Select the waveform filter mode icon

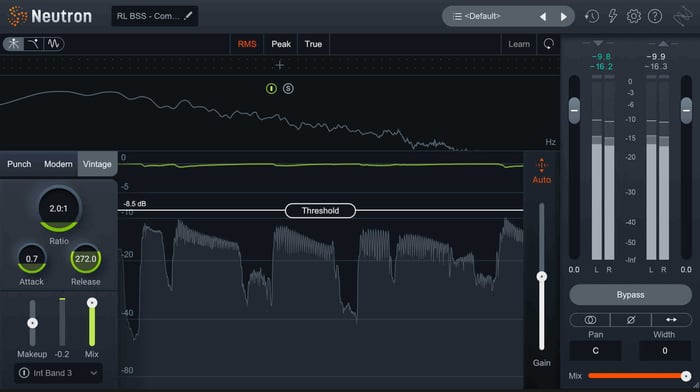coord(54,44)
